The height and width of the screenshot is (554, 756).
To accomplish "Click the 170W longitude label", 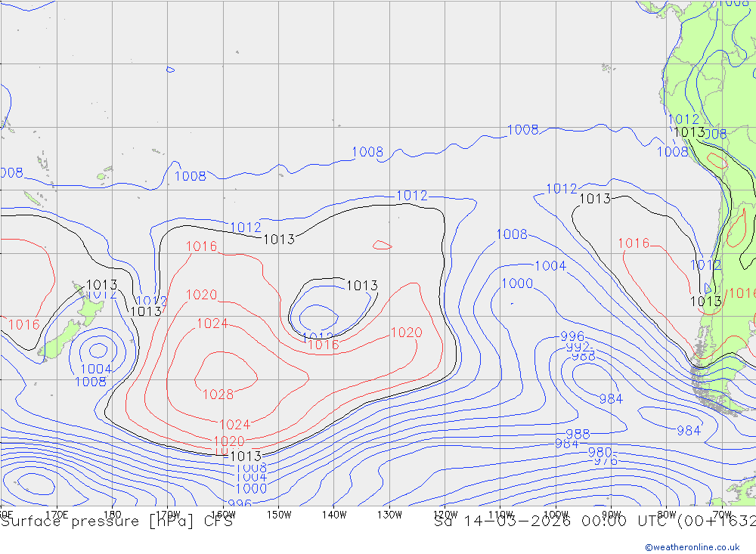I will [169, 515].
